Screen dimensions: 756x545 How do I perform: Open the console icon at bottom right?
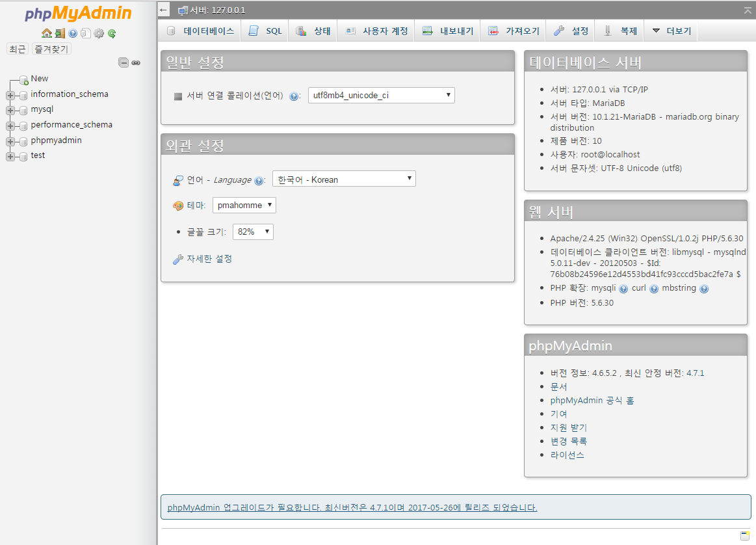coord(746,535)
